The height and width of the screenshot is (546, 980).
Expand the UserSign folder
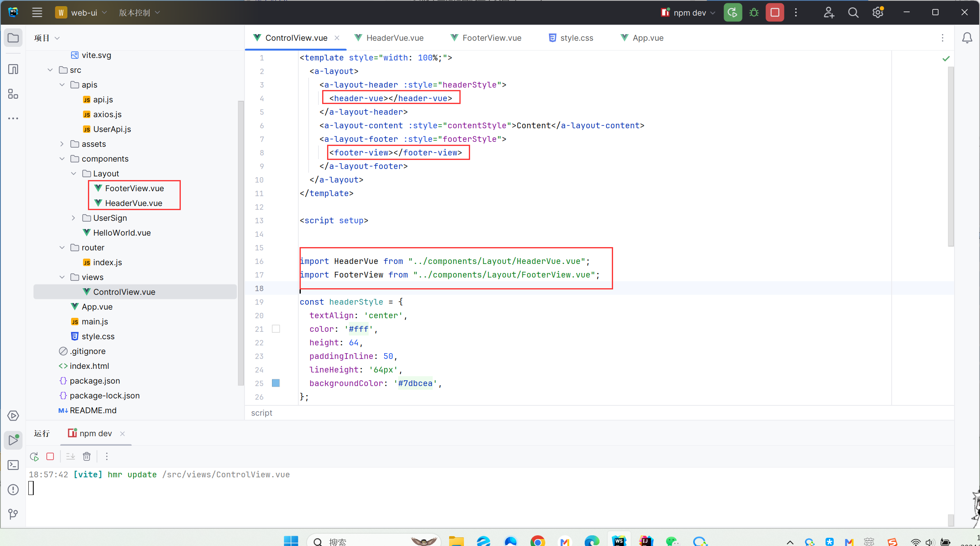point(74,218)
